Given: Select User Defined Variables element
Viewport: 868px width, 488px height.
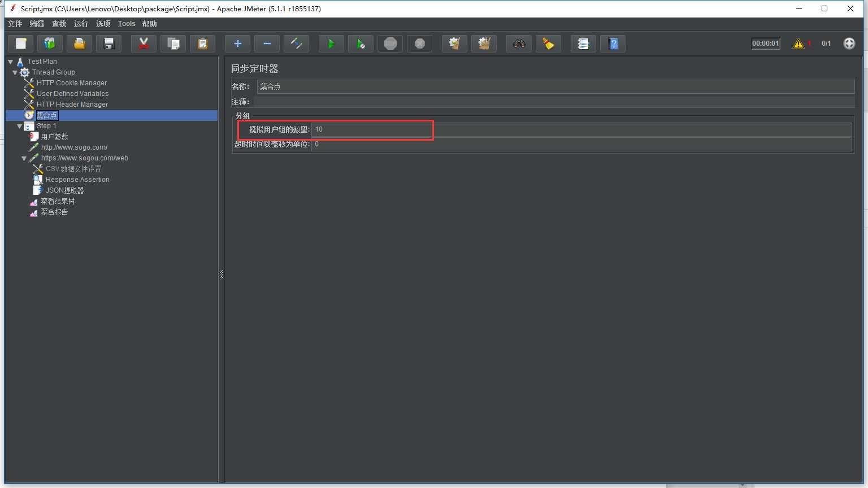Looking at the screenshot, I should pos(73,94).
